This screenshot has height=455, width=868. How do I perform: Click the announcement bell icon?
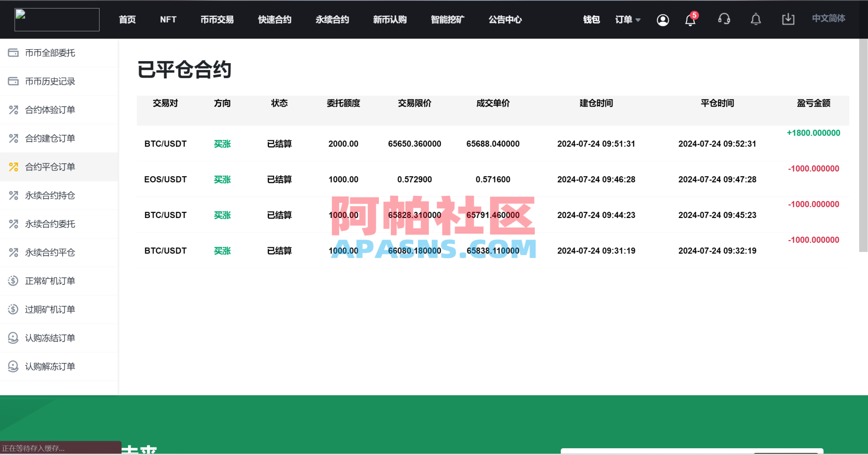click(756, 20)
